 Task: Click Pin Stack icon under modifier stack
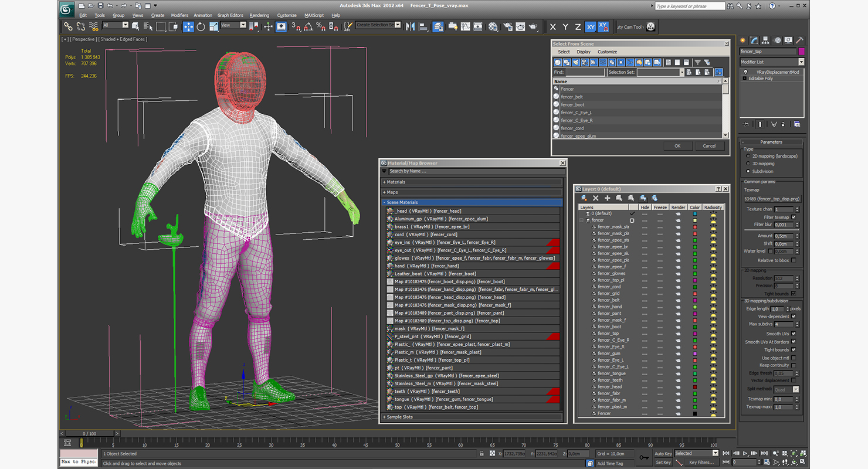745,124
